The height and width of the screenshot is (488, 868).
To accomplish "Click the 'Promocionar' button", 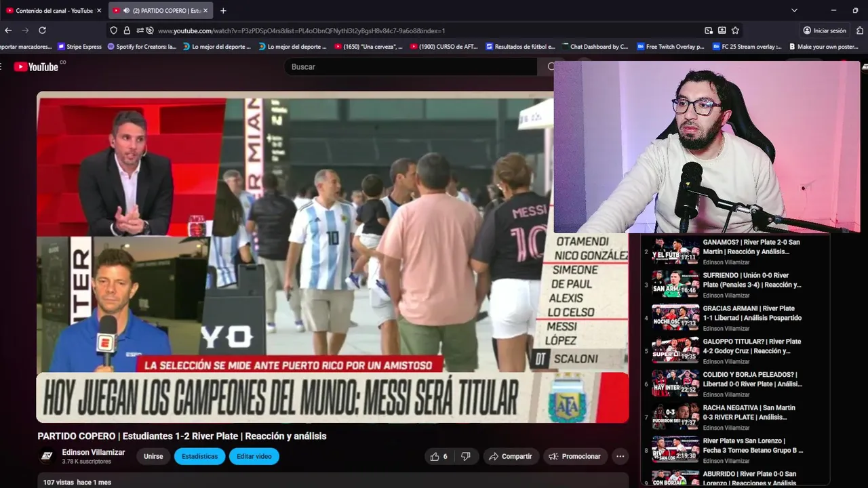I will click(x=575, y=456).
